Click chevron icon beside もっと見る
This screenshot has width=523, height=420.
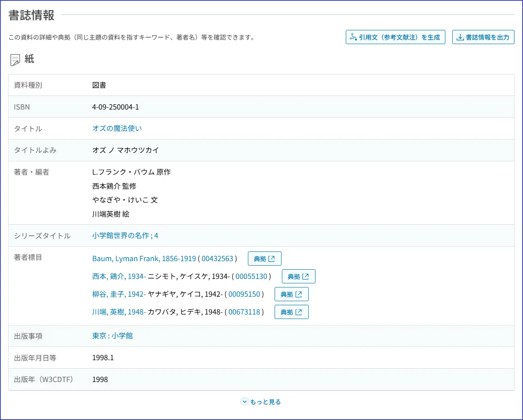[244, 402]
